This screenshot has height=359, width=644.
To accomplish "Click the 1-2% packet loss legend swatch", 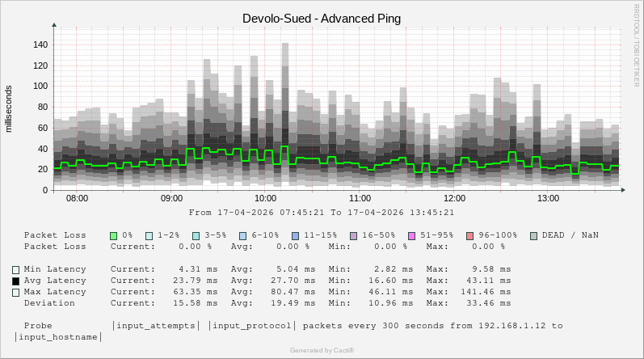I will [x=149, y=235].
